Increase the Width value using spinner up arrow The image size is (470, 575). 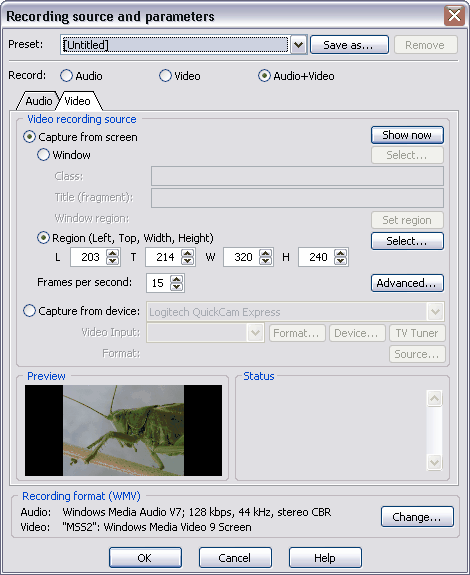click(x=265, y=253)
